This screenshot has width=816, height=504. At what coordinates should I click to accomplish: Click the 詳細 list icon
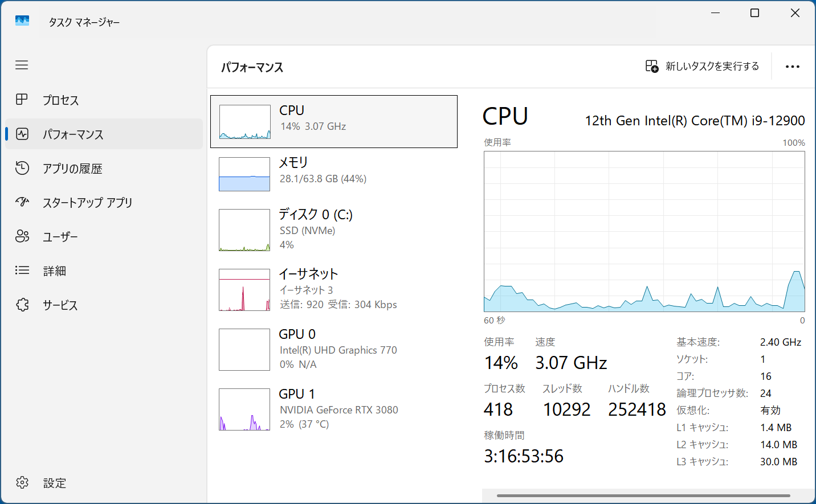point(22,271)
